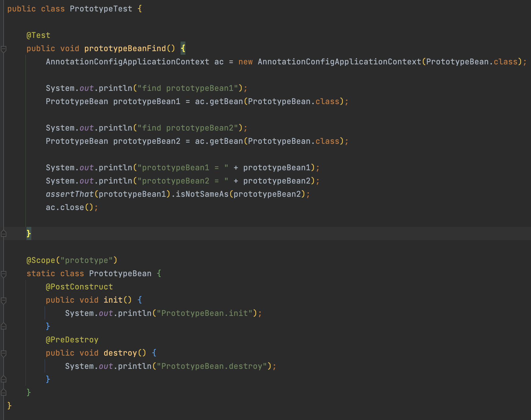Click the highlighted closing brace of prototypeBeanFind
This screenshot has width=531, height=420.
point(29,234)
